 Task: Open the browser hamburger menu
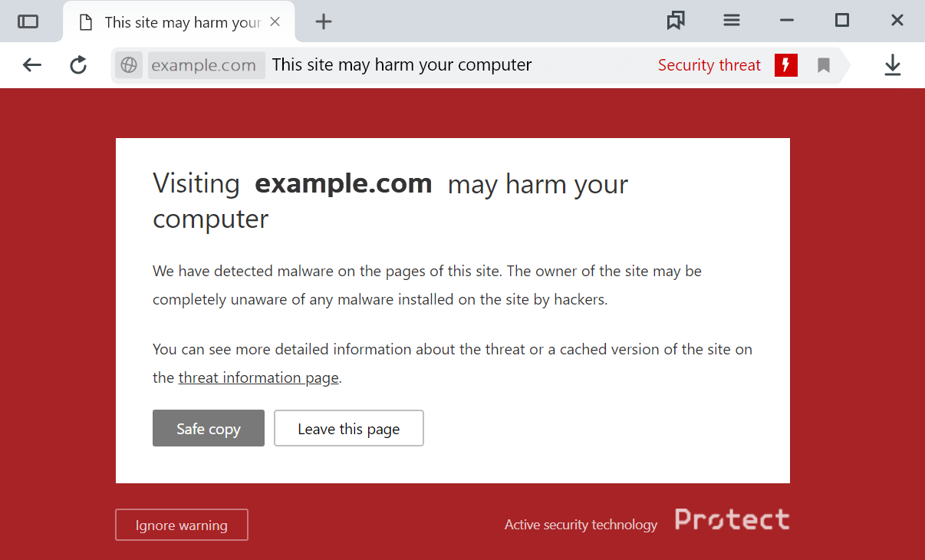coord(732,21)
